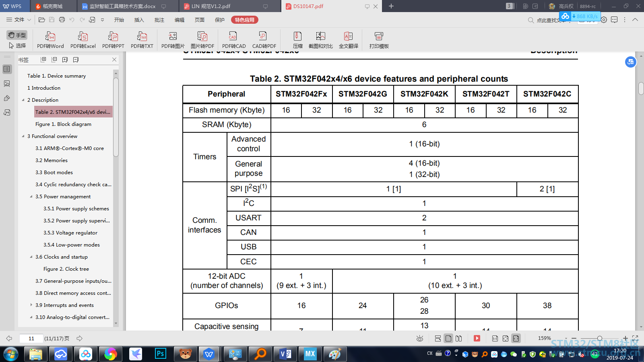This screenshot has width=644, height=362.
Task: Open a file with the folder icon
Action: [42, 20]
